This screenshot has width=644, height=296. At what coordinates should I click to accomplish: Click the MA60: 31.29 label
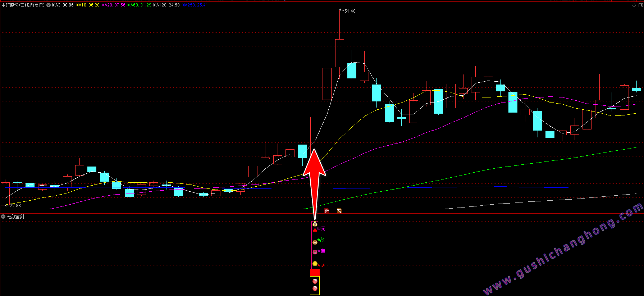point(139,5)
